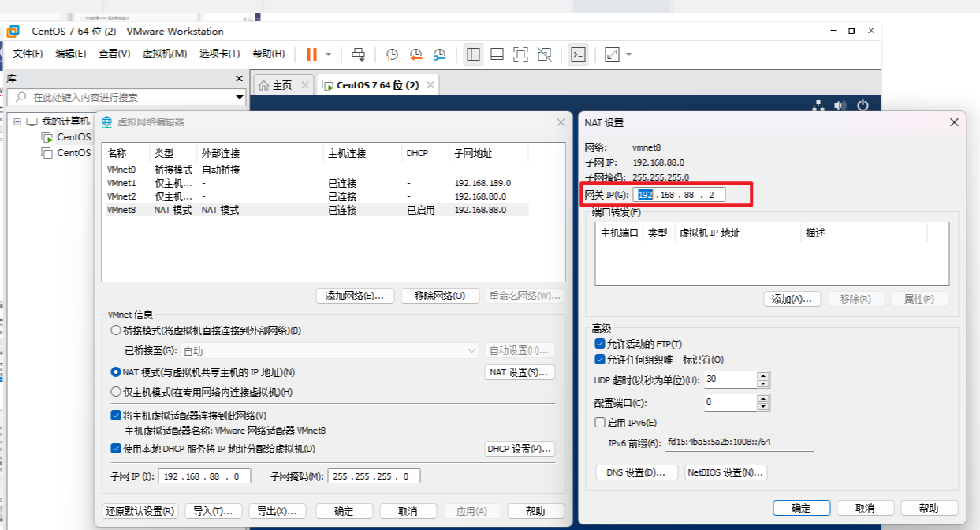Open the Snapshot Manager icon
The width and height of the screenshot is (980, 530).
pos(439,54)
